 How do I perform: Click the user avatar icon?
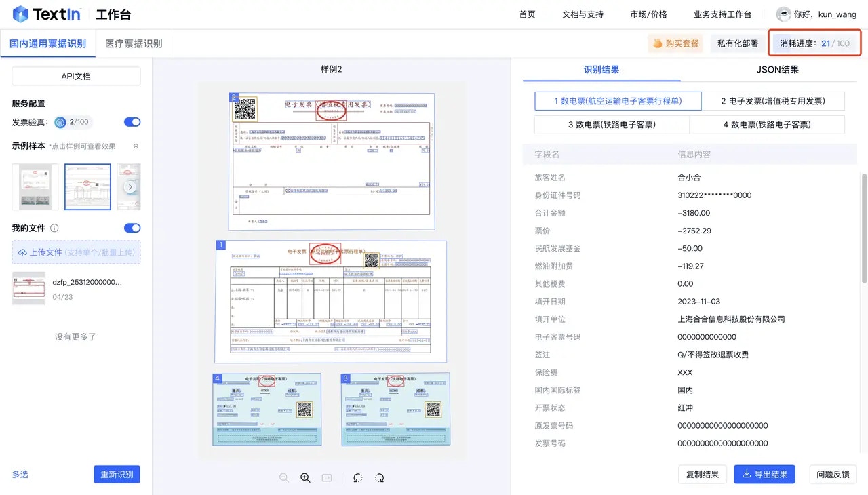click(783, 14)
